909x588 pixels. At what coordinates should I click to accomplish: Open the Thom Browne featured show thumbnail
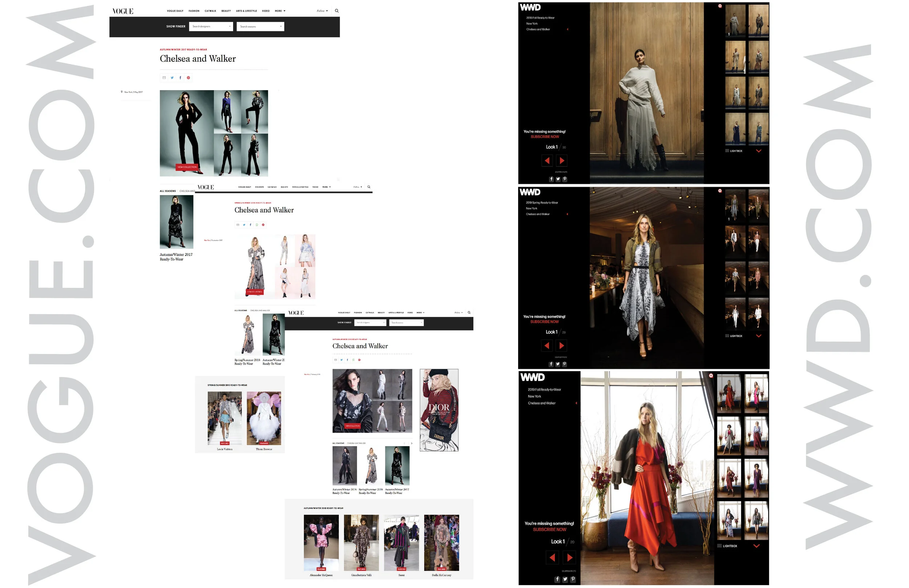tap(264, 418)
